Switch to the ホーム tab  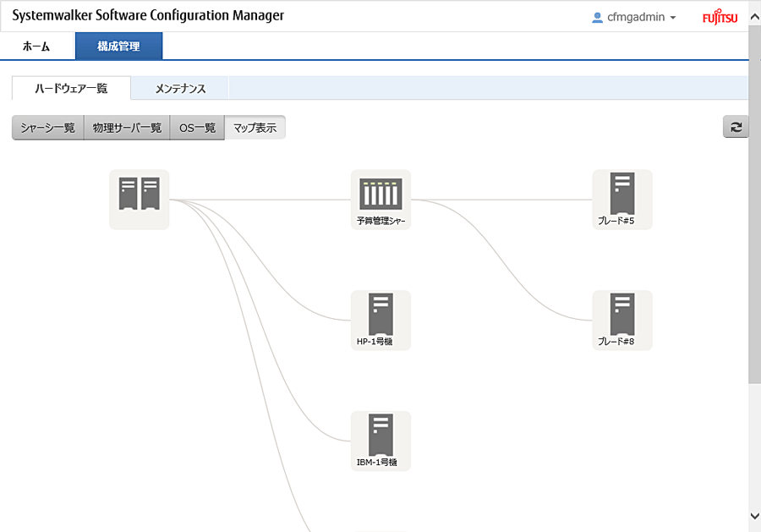[x=36, y=47]
